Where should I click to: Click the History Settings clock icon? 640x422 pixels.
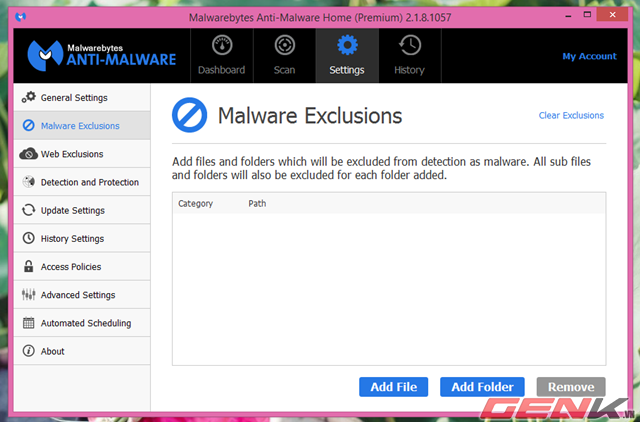pos(29,238)
